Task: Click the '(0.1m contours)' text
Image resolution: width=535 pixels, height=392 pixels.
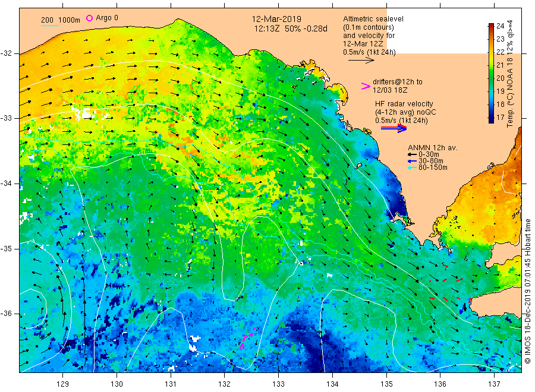Action: coord(369,27)
